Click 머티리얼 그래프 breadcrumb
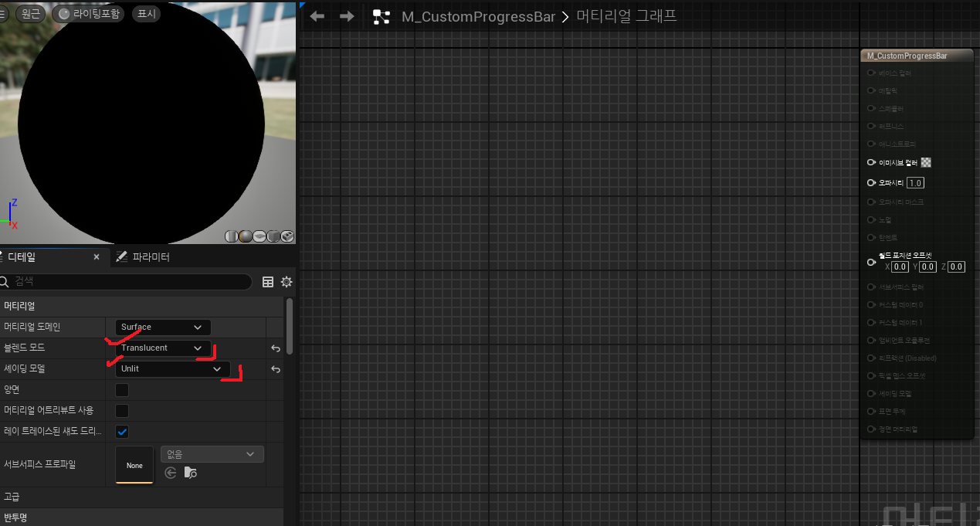This screenshot has width=980, height=526. 626,16
